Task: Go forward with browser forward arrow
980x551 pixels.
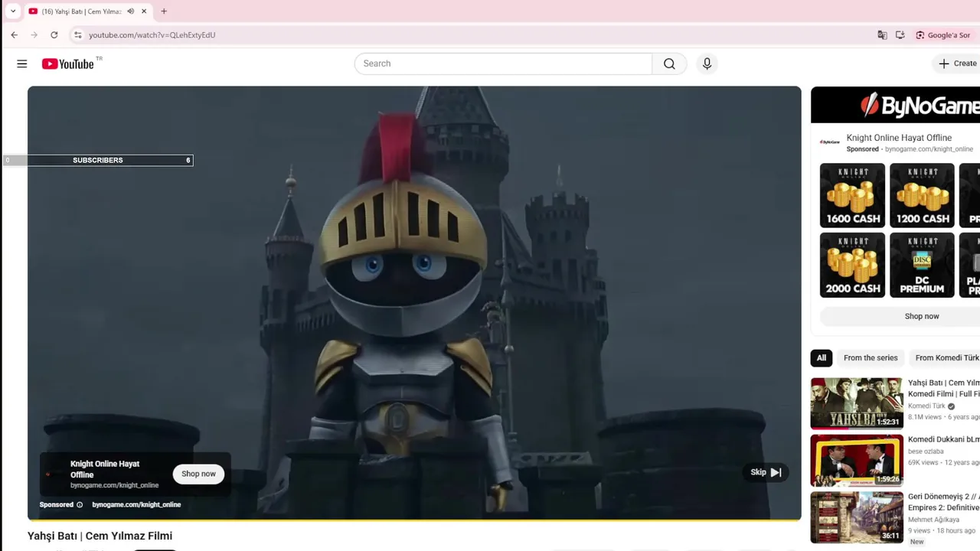Action: click(x=34, y=35)
